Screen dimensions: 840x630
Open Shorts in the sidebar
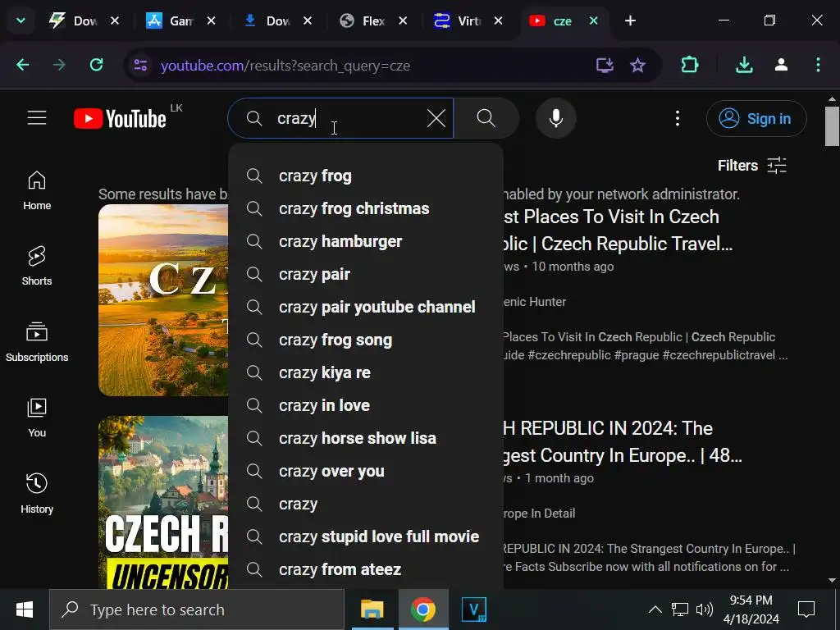point(37,267)
